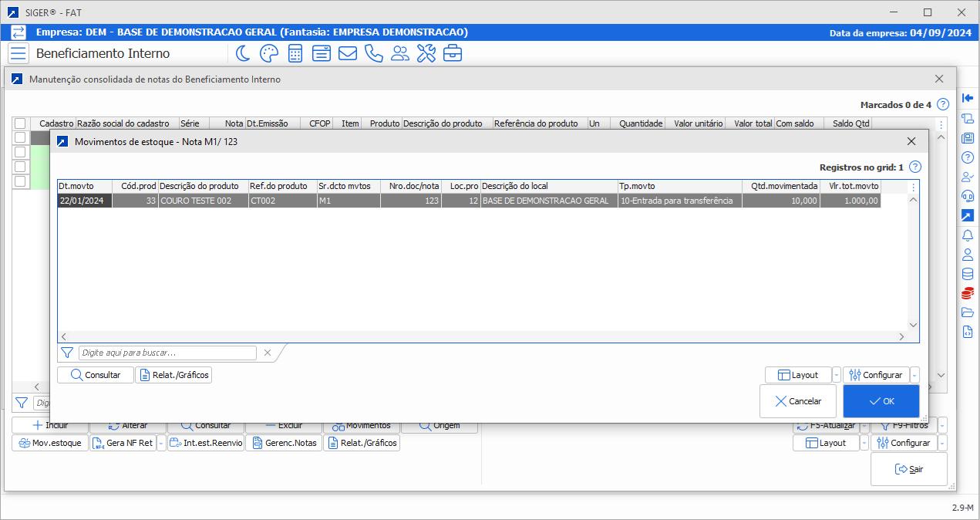Click the dialog Layout button
Screen dimensions: 980x520
point(798,375)
